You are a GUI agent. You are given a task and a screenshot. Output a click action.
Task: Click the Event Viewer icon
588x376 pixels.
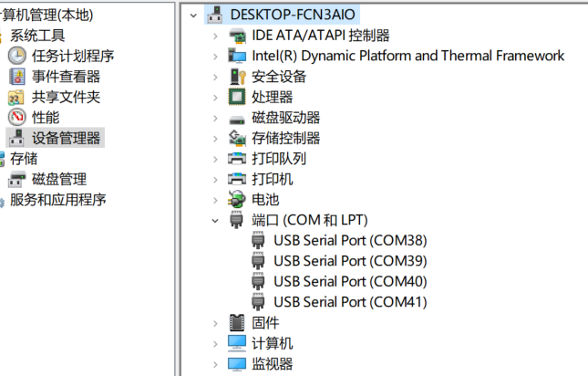point(17,77)
